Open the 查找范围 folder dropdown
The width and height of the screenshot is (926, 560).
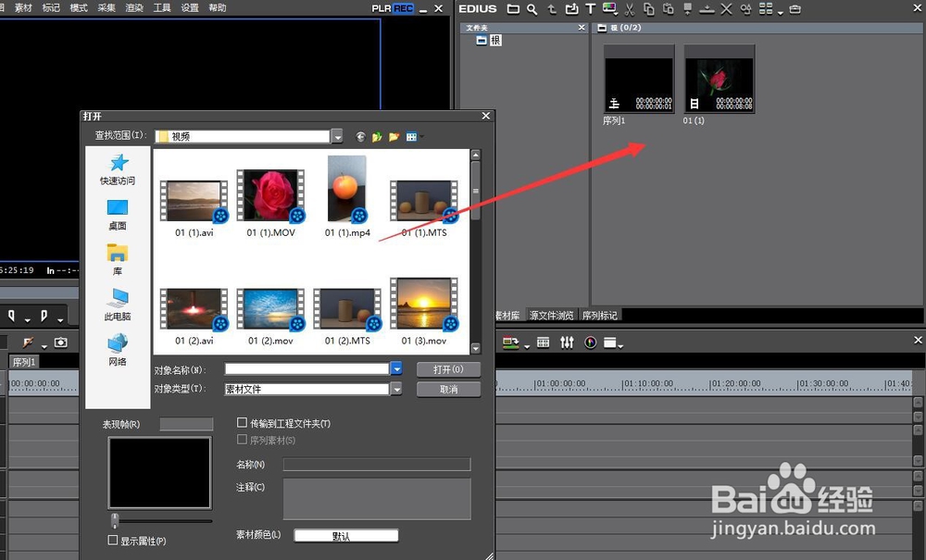coord(337,137)
